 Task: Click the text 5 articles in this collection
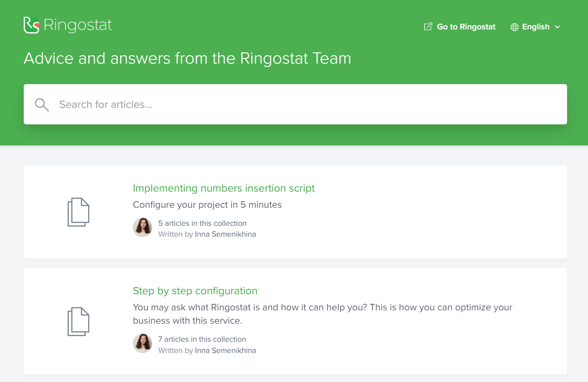coord(202,223)
